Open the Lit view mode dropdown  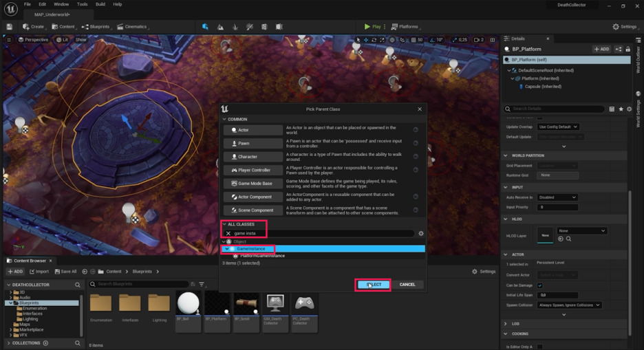click(x=62, y=40)
